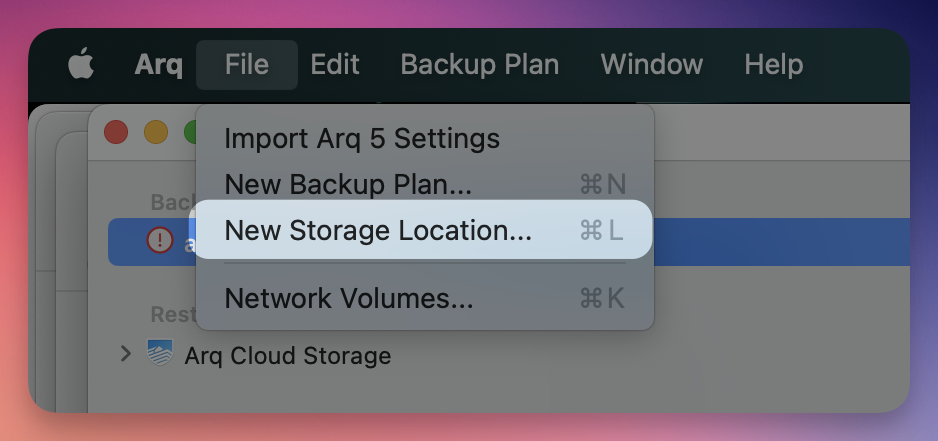Choose Import Arq 5 Settings
The height and width of the screenshot is (441, 938).
click(x=362, y=138)
